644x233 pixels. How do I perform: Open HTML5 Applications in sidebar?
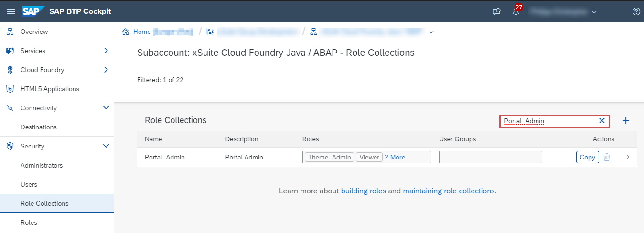[50, 89]
